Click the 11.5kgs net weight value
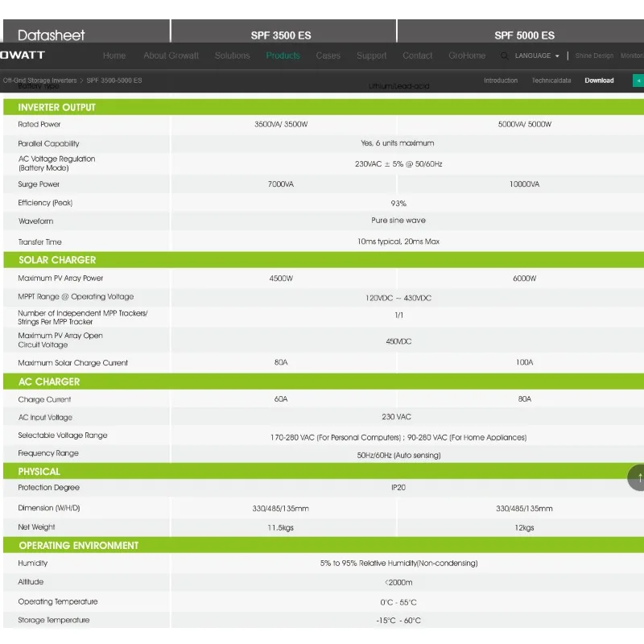 click(280, 528)
